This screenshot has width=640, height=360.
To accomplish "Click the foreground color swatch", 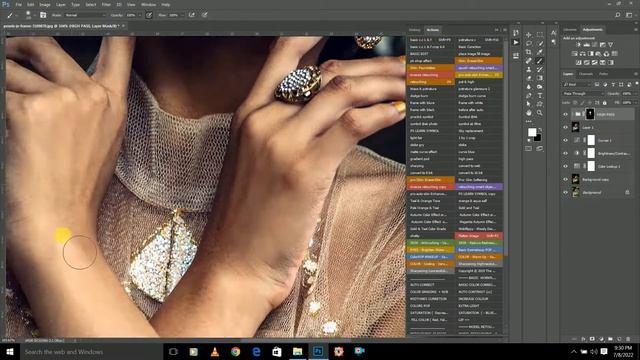I will tap(531, 132).
